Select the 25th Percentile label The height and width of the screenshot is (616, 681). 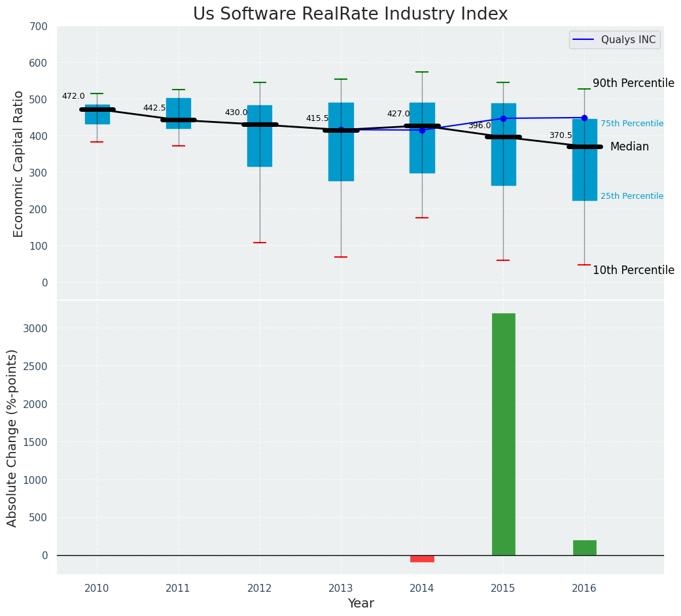632,196
